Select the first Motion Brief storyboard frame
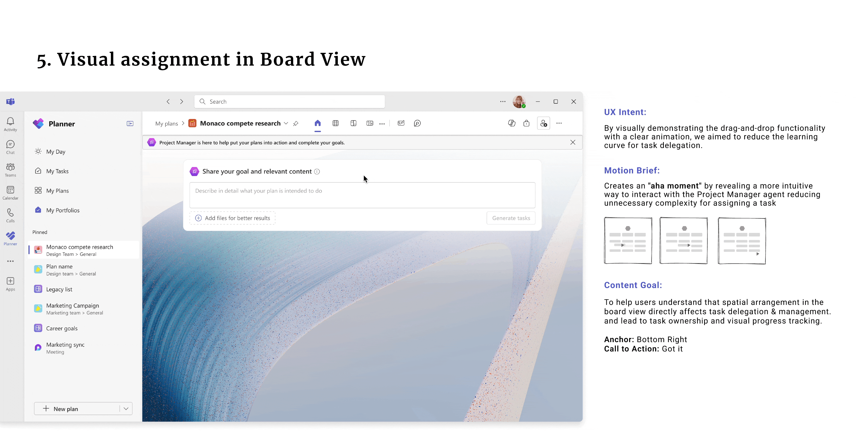 point(628,241)
